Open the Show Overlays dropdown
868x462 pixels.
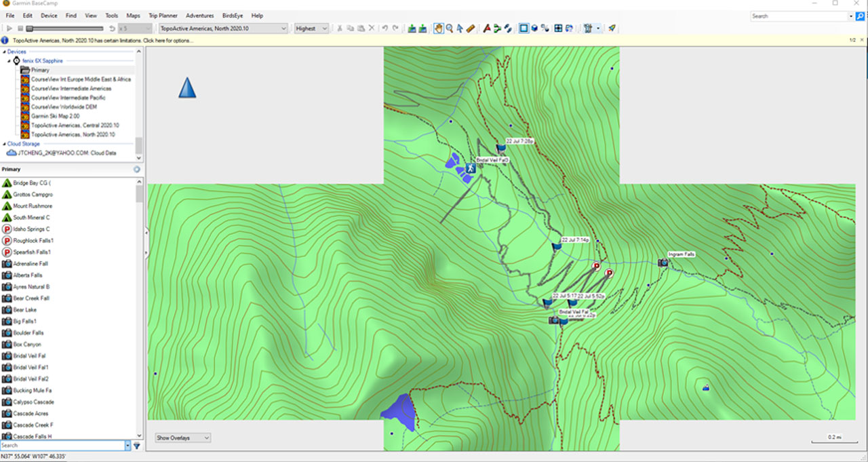pos(183,438)
